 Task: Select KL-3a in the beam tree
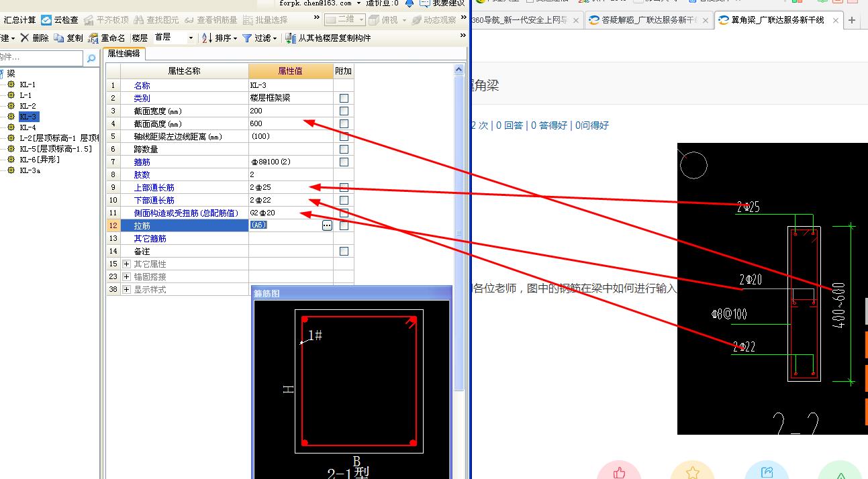[x=30, y=170]
